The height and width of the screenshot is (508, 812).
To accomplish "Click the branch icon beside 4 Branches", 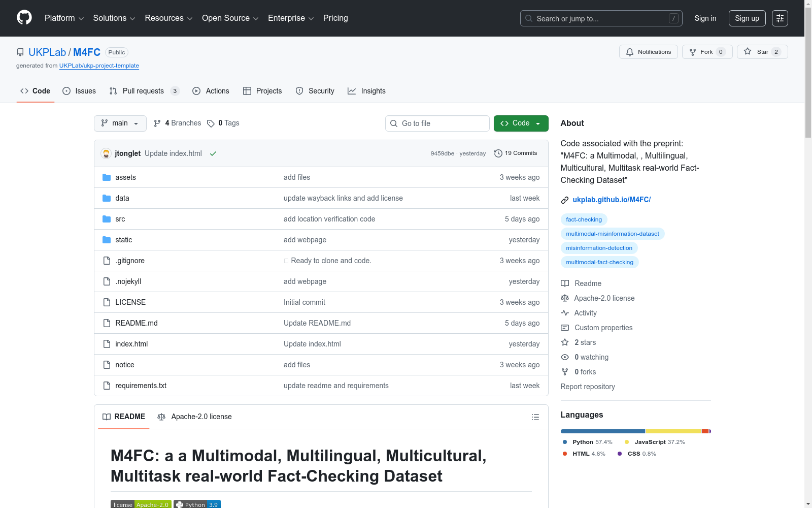I will coord(157,123).
